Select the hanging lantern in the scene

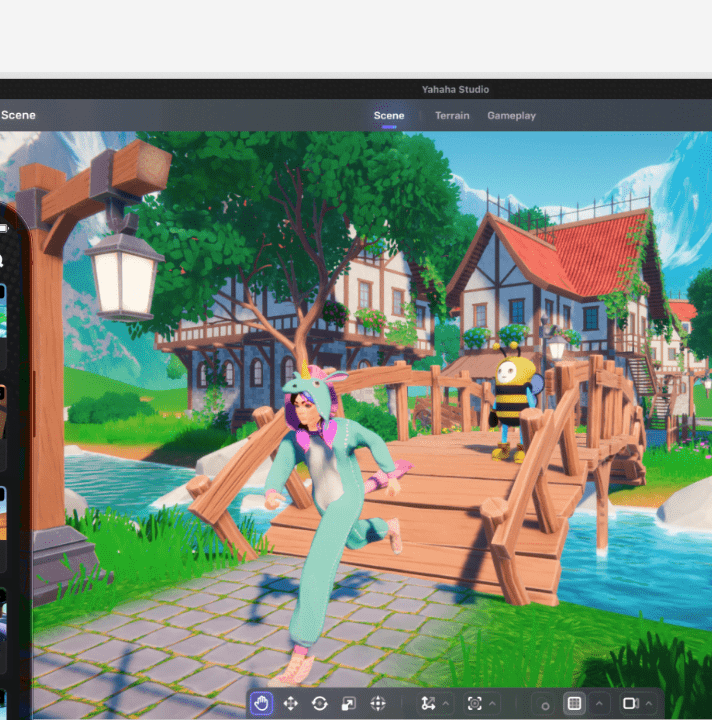tap(123, 274)
